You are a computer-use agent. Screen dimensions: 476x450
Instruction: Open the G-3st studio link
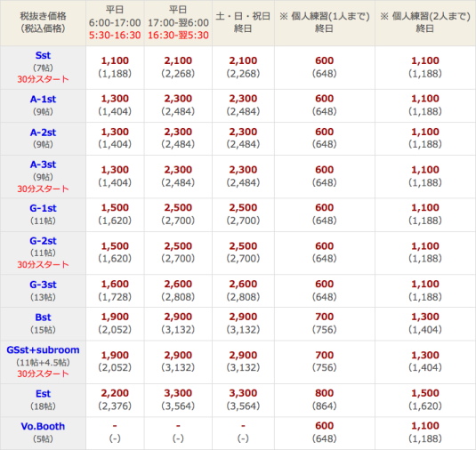(x=43, y=285)
